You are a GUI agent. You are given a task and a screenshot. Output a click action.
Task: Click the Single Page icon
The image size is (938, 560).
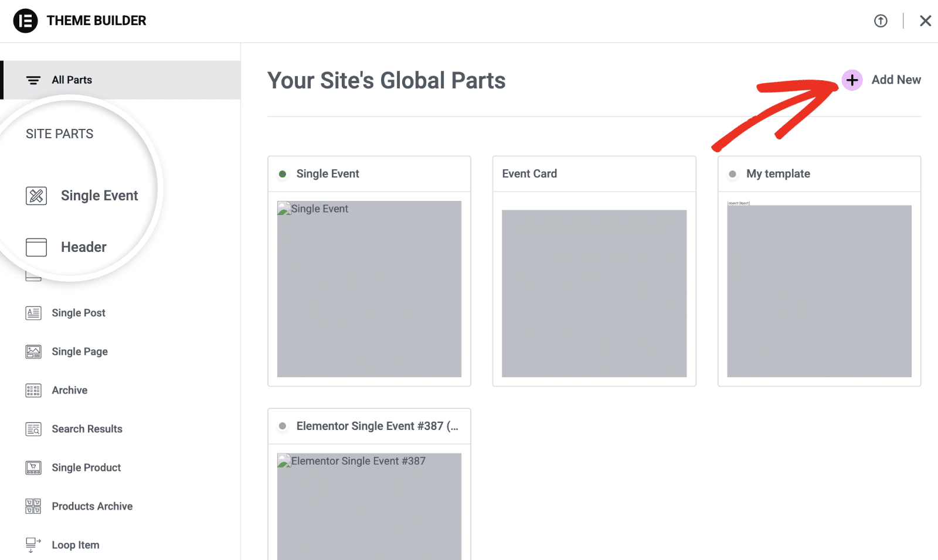(33, 351)
